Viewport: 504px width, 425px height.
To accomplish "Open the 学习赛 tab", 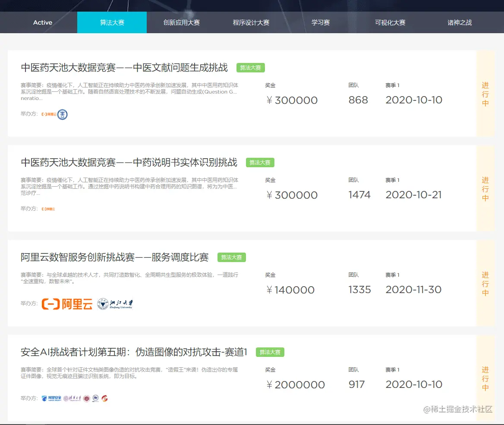I will (320, 22).
